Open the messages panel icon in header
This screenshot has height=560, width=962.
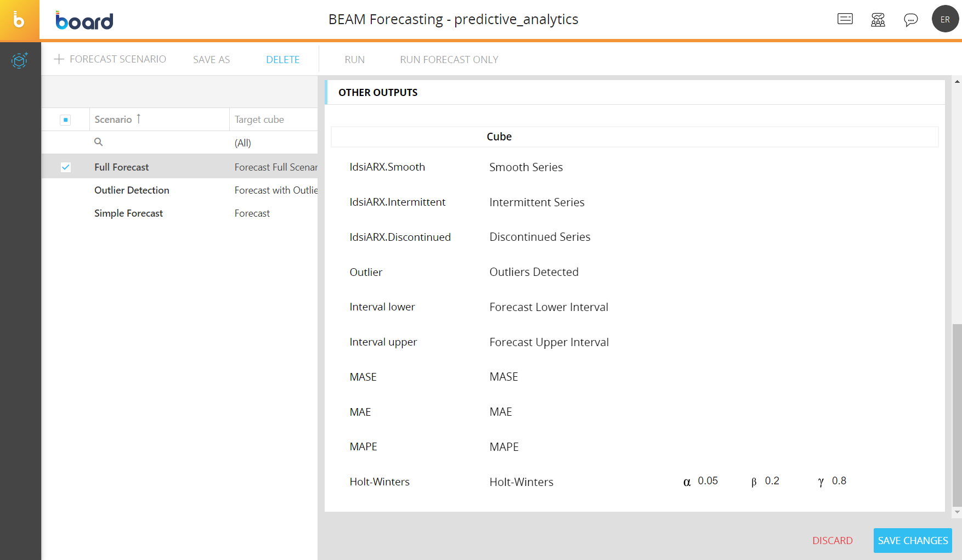pos(845,19)
